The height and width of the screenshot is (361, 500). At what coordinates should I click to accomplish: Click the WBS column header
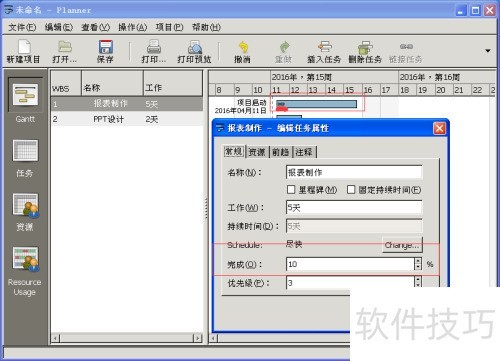[x=66, y=84]
